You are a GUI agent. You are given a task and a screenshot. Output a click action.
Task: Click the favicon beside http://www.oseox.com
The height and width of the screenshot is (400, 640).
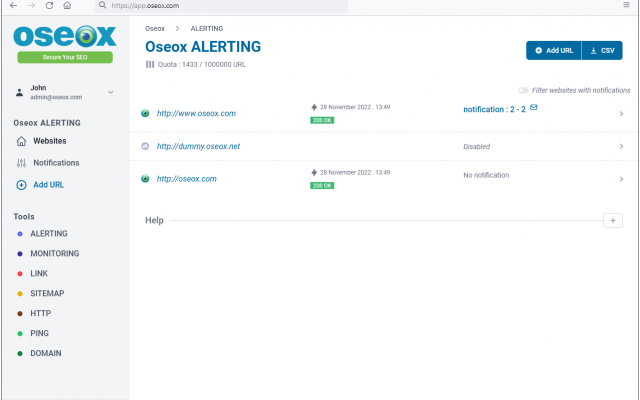pos(145,113)
